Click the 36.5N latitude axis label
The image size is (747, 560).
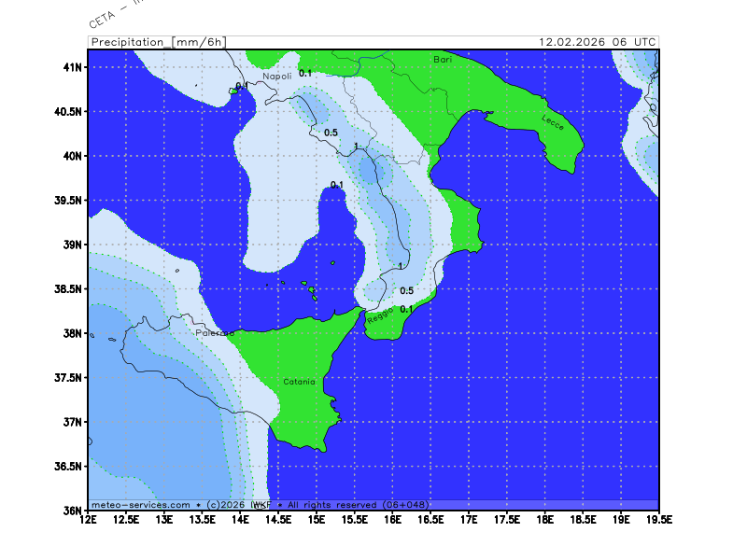(68, 467)
